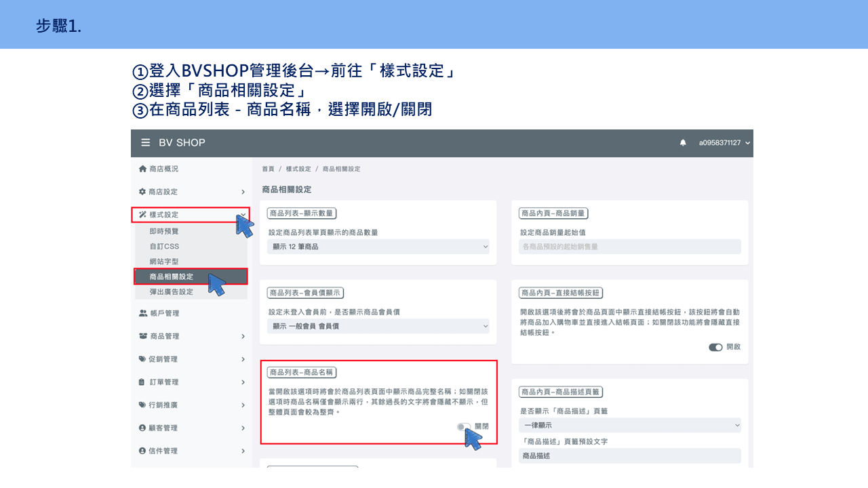The width and height of the screenshot is (868, 488).
Task: Expand the 顧客管理 chevron
Action: (243, 428)
